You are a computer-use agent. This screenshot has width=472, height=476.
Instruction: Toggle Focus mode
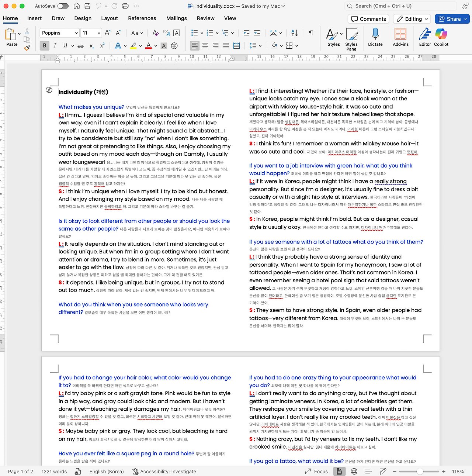316,471
